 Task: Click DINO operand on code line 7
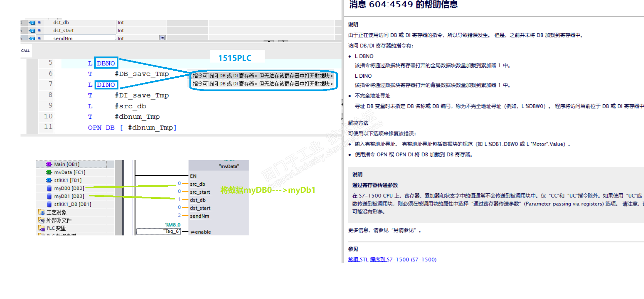pos(106,85)
